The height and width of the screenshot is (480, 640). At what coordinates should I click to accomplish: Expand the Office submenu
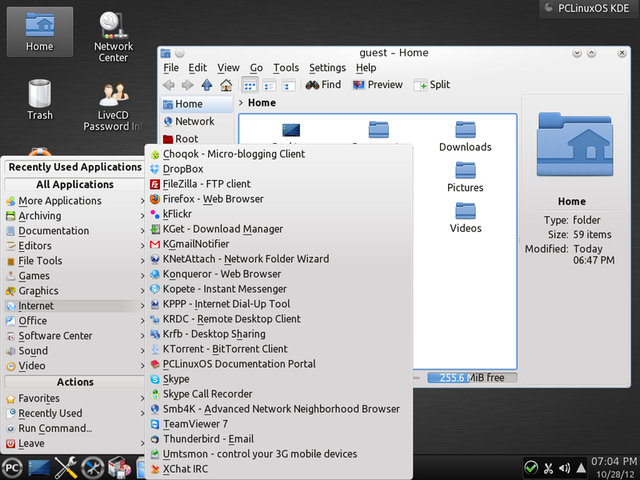tap(75, 321)
